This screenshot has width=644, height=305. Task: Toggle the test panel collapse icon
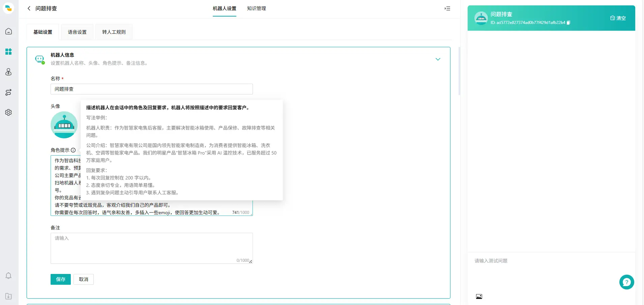tap(447, 8)
